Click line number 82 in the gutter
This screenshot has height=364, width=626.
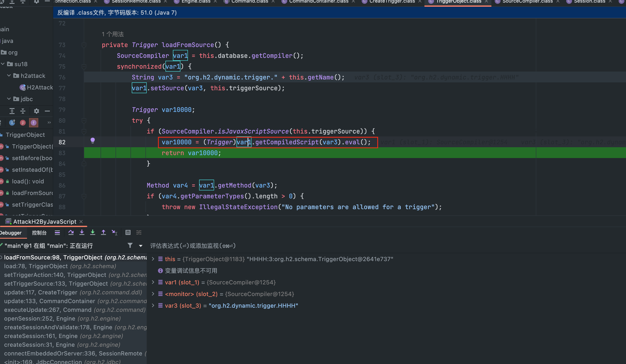62,142
